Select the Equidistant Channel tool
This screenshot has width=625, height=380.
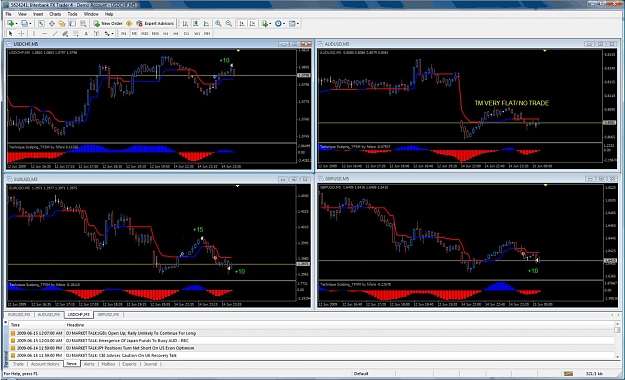click(65, 33)
